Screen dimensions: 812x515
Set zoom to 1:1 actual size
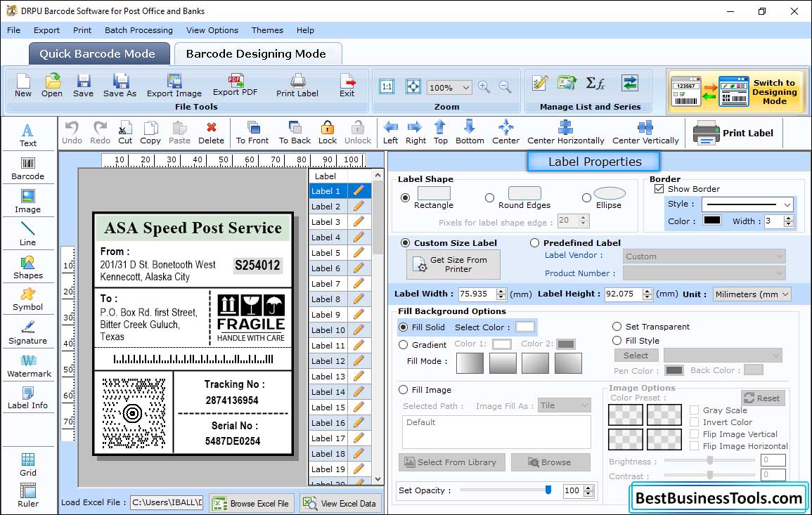[387, 87]
